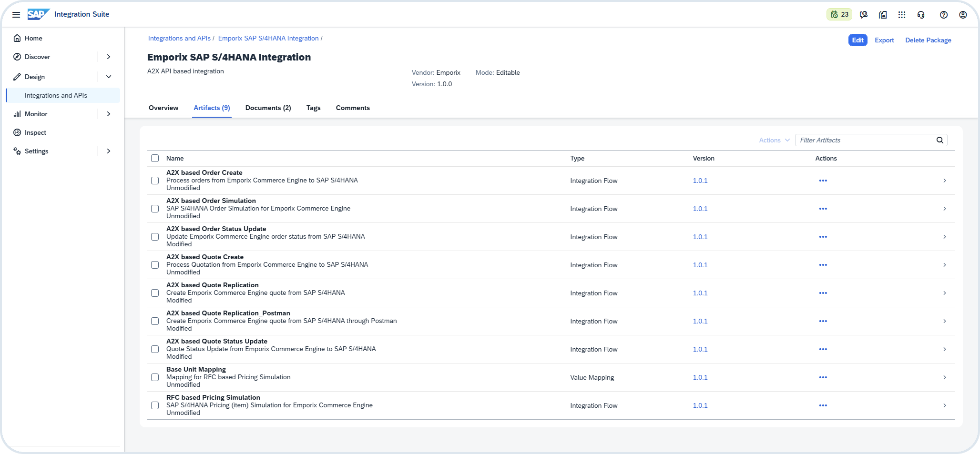The width and height of the screenshot is (980, 454).
Task: Open the user profile icon
Action: pyautogui.click(x=963, y=15)
